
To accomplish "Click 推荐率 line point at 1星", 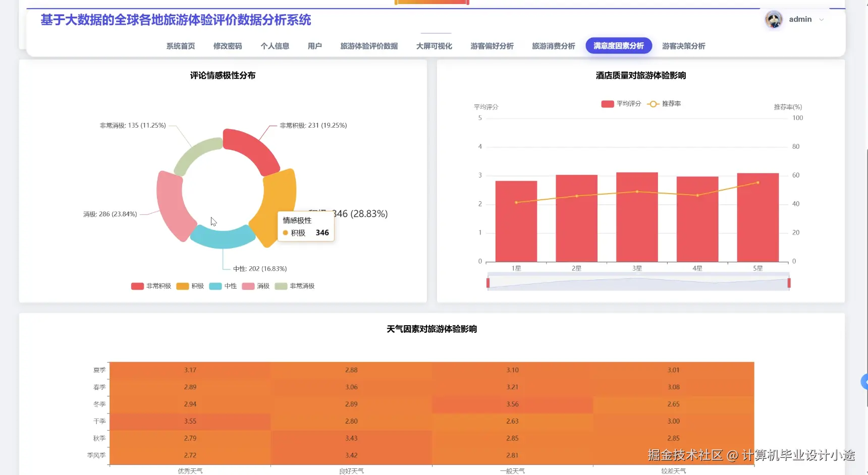I will [516, 203].
